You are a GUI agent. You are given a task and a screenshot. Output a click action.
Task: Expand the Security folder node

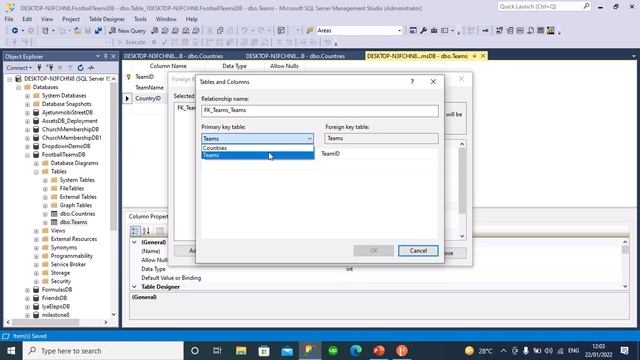[36, 281]
